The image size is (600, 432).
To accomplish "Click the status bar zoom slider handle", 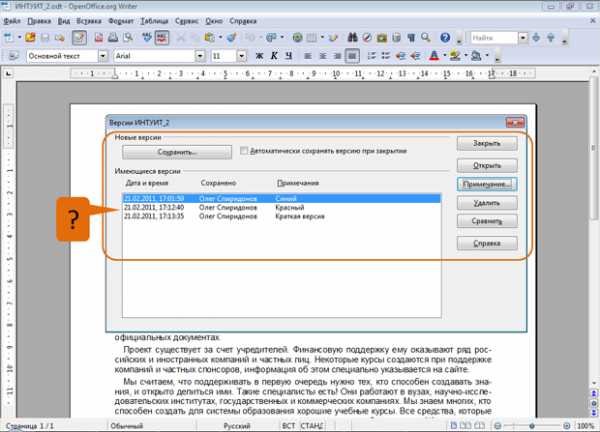I will click(532, 425).
